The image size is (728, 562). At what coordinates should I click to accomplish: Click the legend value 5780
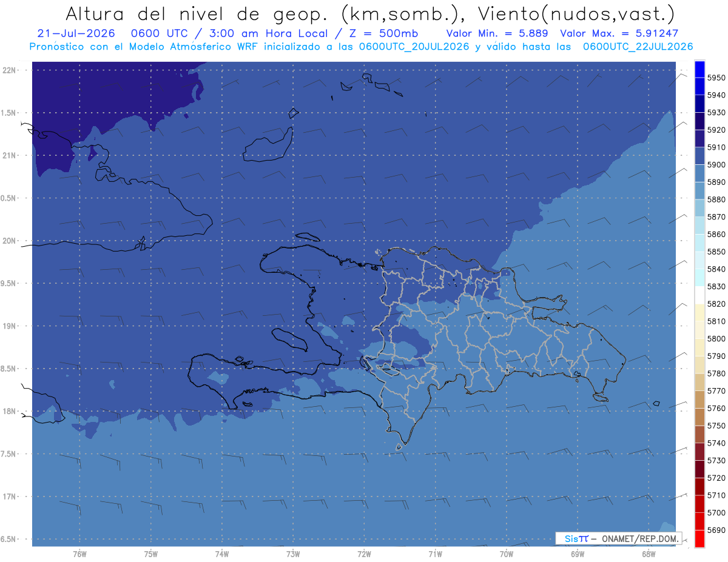pyautogui.click(x=716, y=373)
